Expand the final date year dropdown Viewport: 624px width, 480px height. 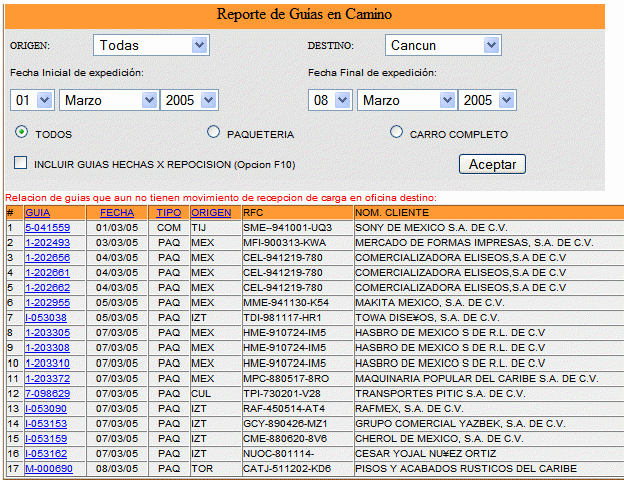click(x=487, y=100)
